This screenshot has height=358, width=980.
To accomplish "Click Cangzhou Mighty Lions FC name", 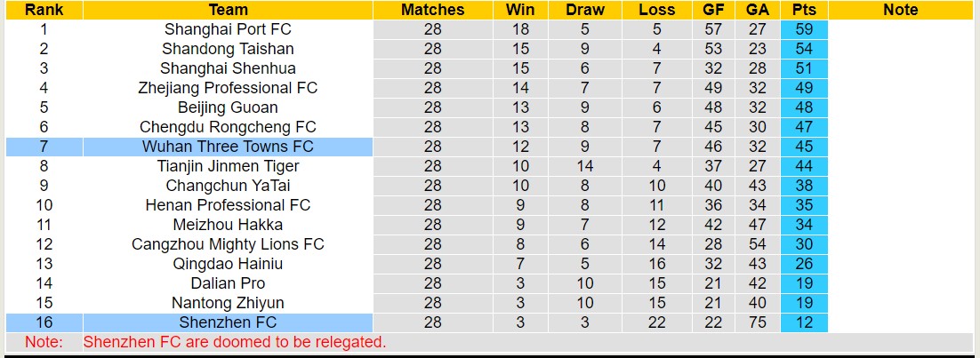I will [x=229, y=244].
